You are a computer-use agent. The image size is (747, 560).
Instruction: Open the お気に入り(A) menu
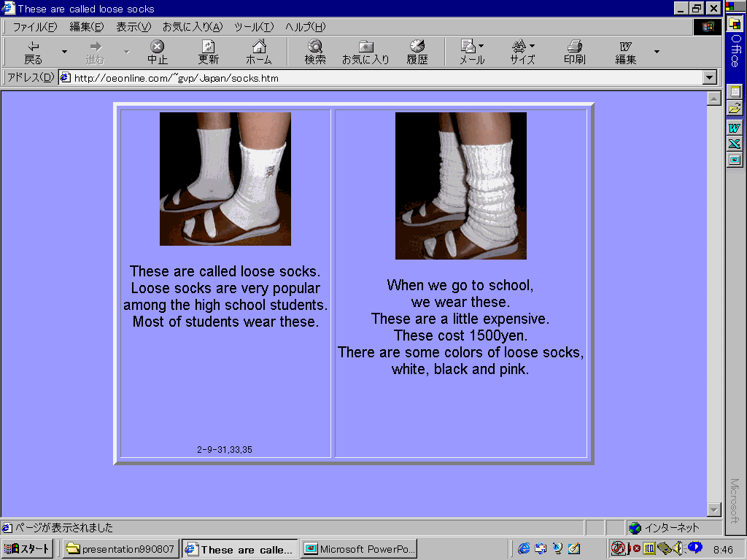pos(193,27)
